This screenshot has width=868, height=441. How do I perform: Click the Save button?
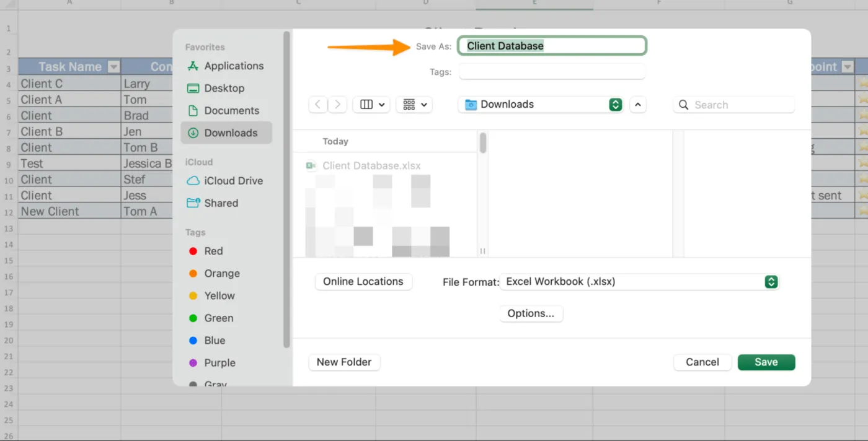click(766, 362)
